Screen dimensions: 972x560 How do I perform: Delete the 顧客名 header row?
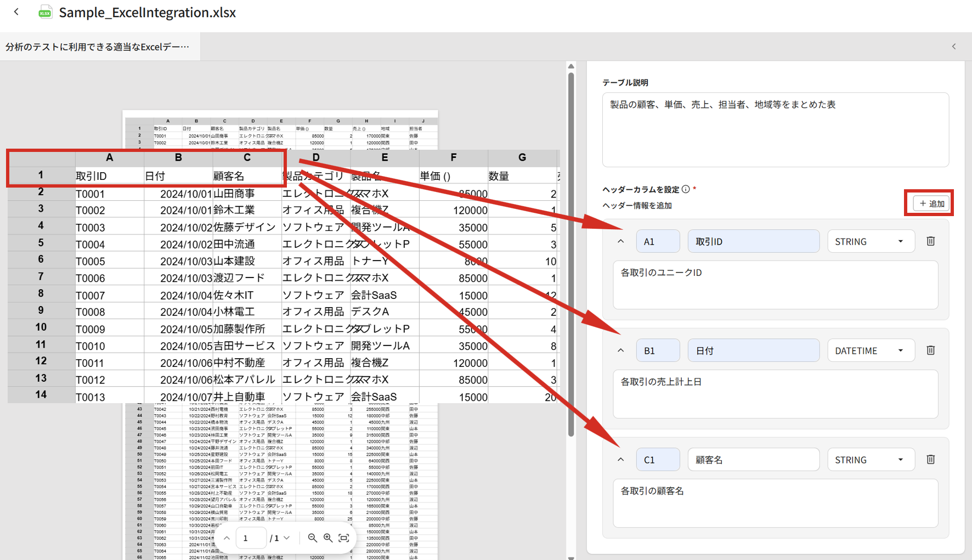pos(930,460)
